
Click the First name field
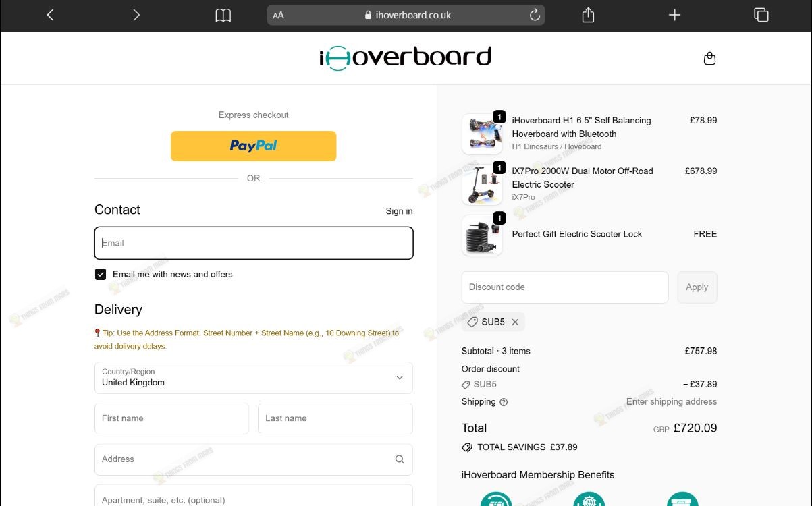click(171, 418)
